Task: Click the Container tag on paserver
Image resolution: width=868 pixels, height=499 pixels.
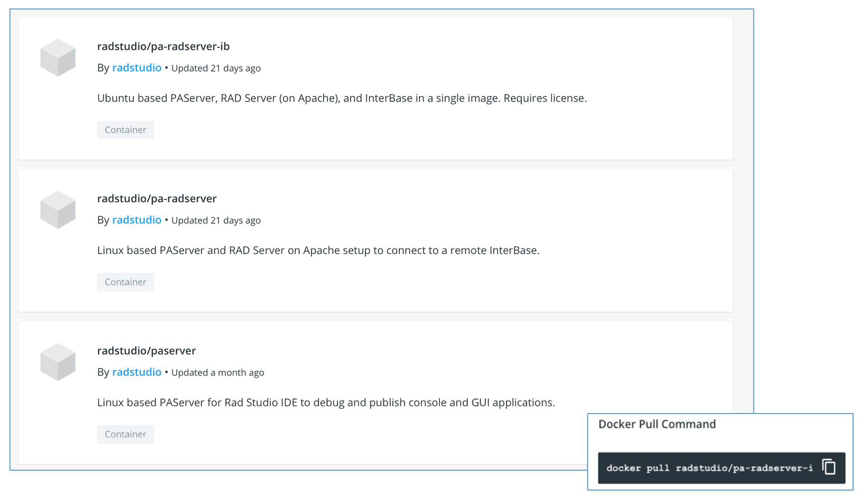Action: coord(125,434)
